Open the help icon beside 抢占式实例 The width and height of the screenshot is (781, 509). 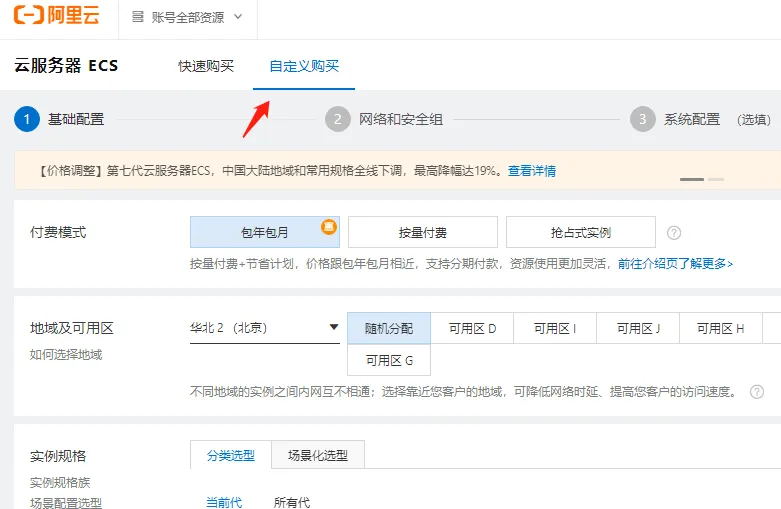tap(674, 233)
